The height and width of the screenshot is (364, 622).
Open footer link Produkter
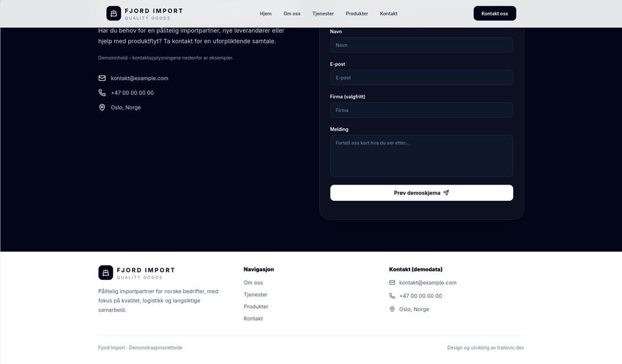point(256,306)
